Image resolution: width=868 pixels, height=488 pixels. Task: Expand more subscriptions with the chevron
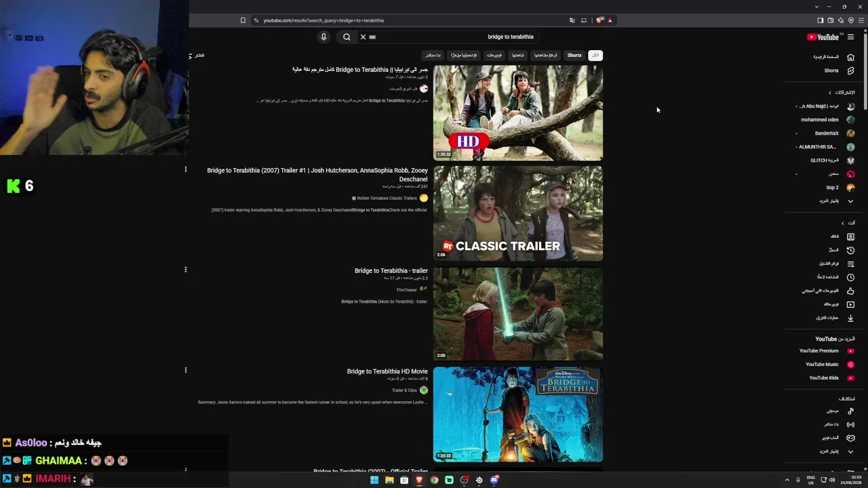click(x=850, y=201)
